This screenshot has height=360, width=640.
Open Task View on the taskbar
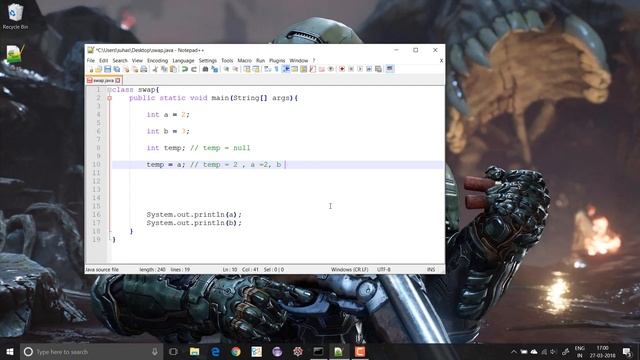tap(173, 351)
